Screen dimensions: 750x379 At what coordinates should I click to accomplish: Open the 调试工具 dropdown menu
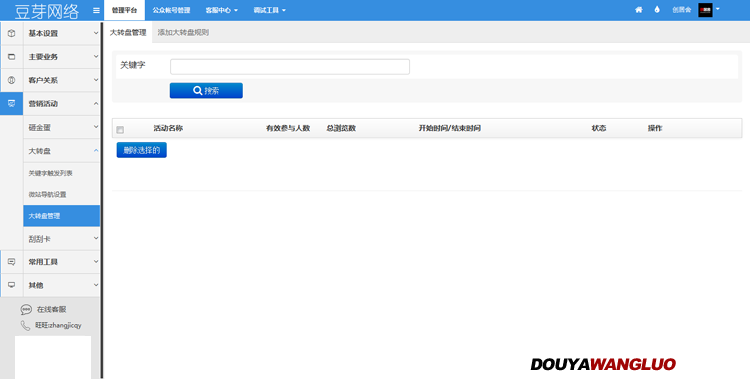coord(270,10)
